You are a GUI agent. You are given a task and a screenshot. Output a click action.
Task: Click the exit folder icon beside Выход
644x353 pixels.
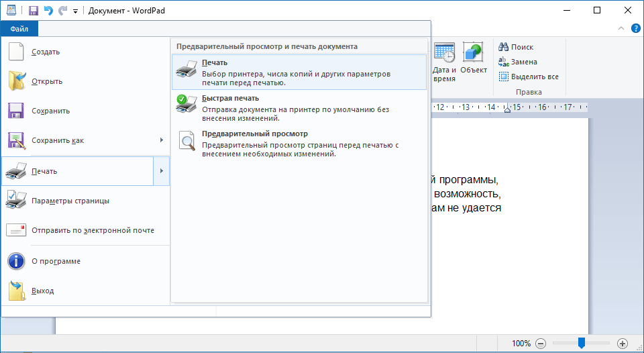(x=17, y=291)
